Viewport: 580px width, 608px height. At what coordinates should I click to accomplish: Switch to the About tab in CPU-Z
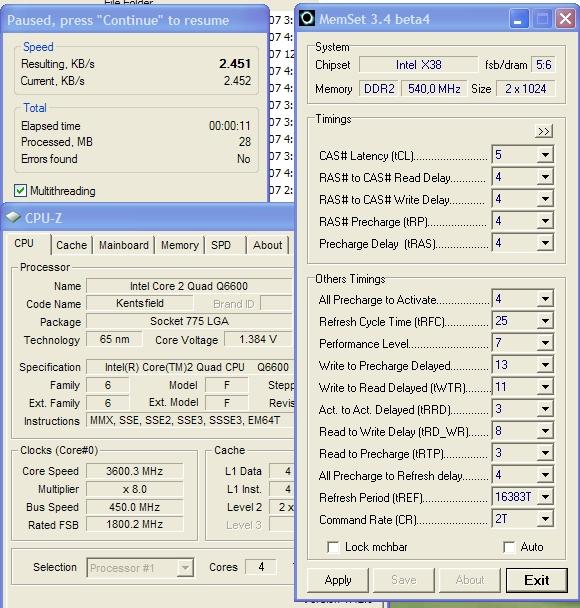[x=268, y=245]
